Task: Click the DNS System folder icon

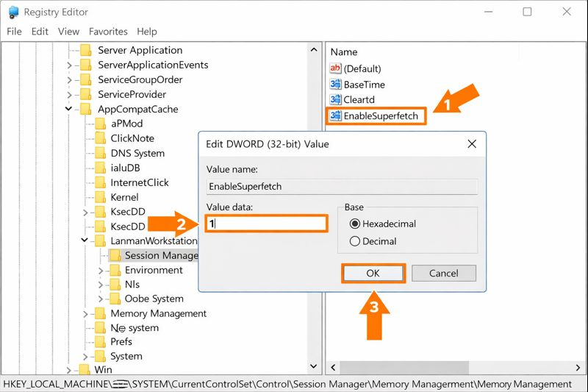Action: [100, 153]
